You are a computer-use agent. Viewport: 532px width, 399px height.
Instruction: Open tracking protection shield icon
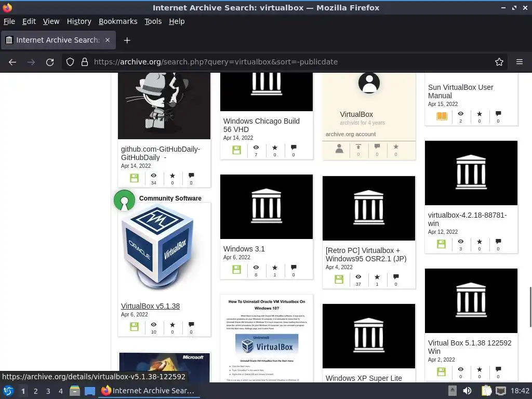(x=70, y=62)
